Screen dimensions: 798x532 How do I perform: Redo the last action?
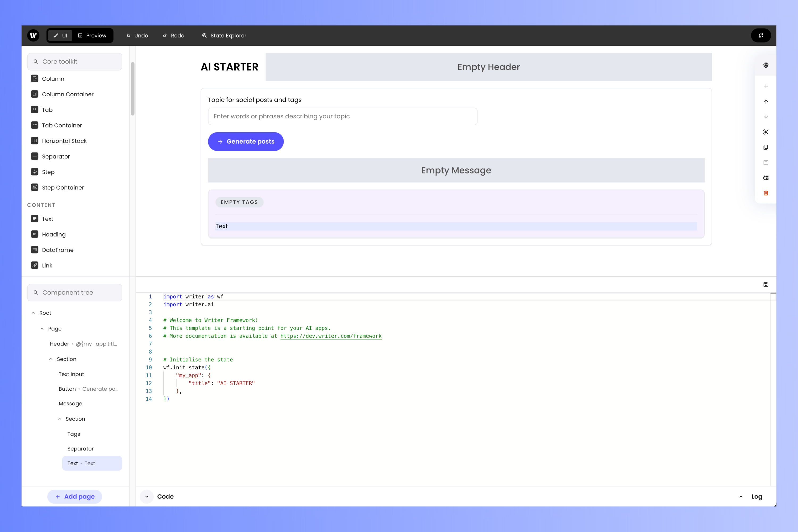point(174,35)
